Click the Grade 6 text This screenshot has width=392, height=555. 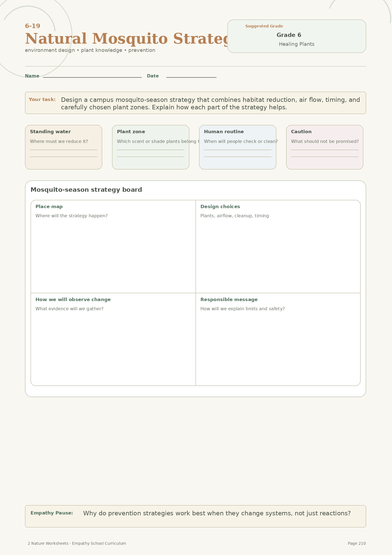tap(289, 35)
